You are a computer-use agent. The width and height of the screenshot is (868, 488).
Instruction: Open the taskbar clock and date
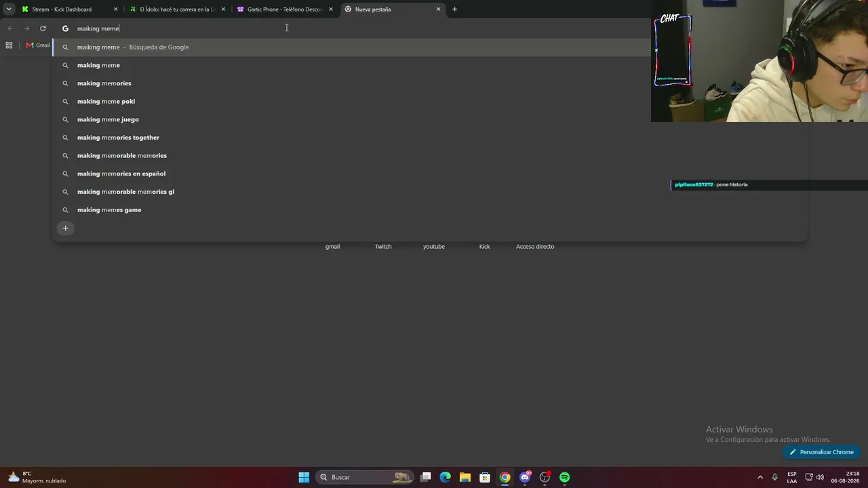coord(846,477)
